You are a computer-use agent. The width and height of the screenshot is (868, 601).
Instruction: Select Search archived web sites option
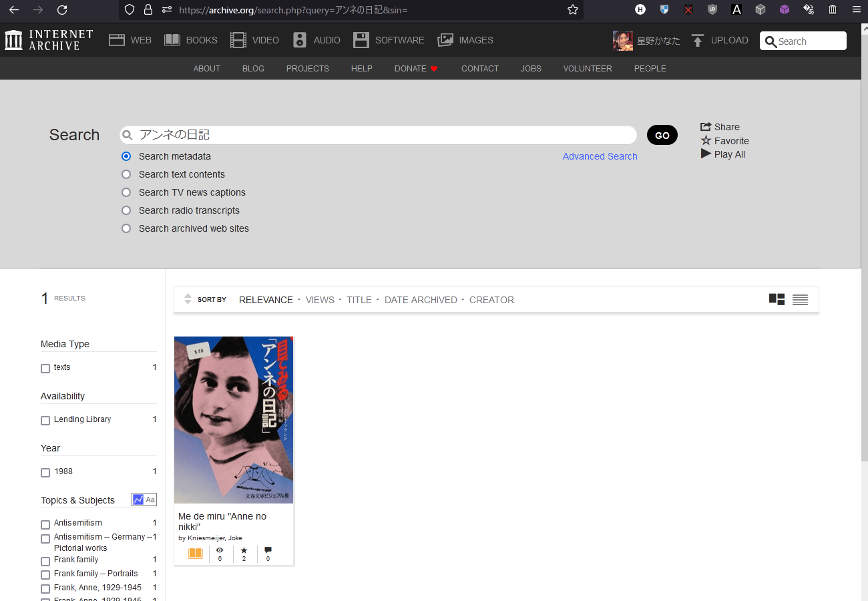pyautogui.click(x=126, y=228)
